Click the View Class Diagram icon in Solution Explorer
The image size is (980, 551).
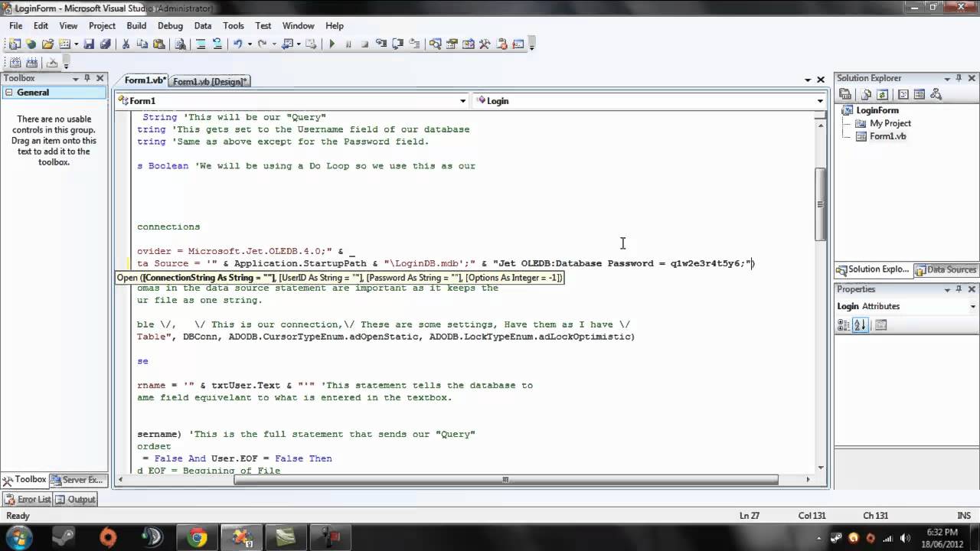pos(936,94)
